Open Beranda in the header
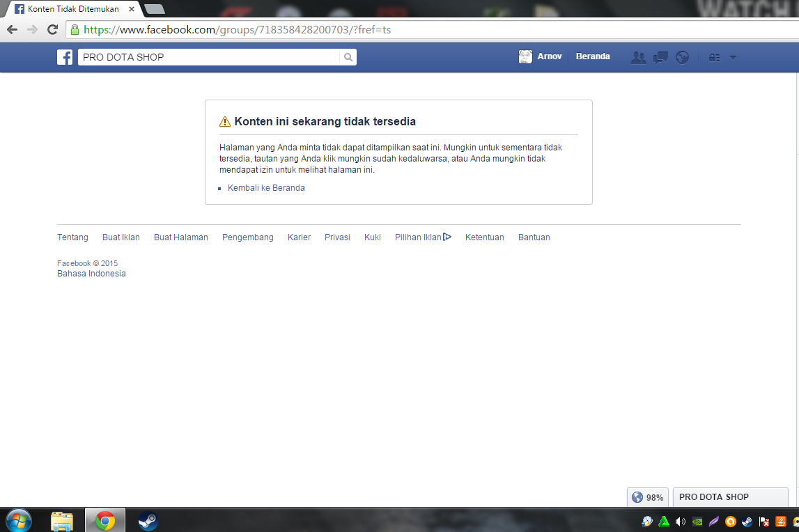Viewport: 799px width, 532px height. click(593, 56)
